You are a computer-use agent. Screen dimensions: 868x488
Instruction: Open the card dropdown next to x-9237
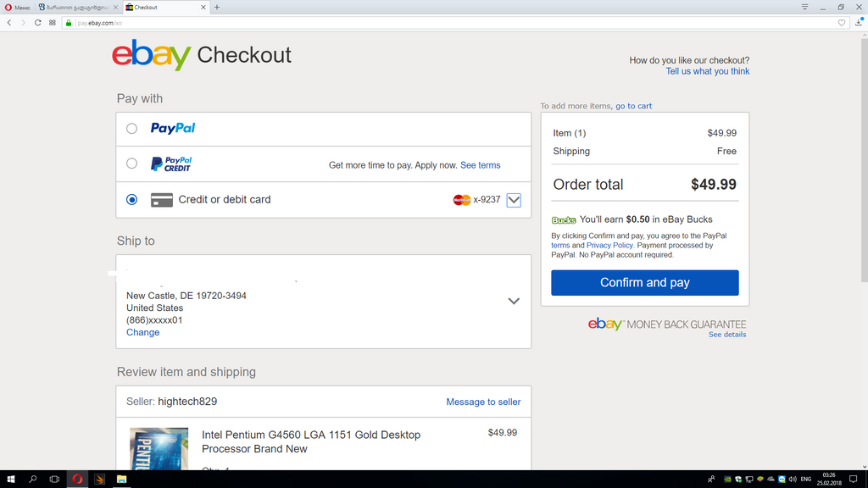coord(514,200)
